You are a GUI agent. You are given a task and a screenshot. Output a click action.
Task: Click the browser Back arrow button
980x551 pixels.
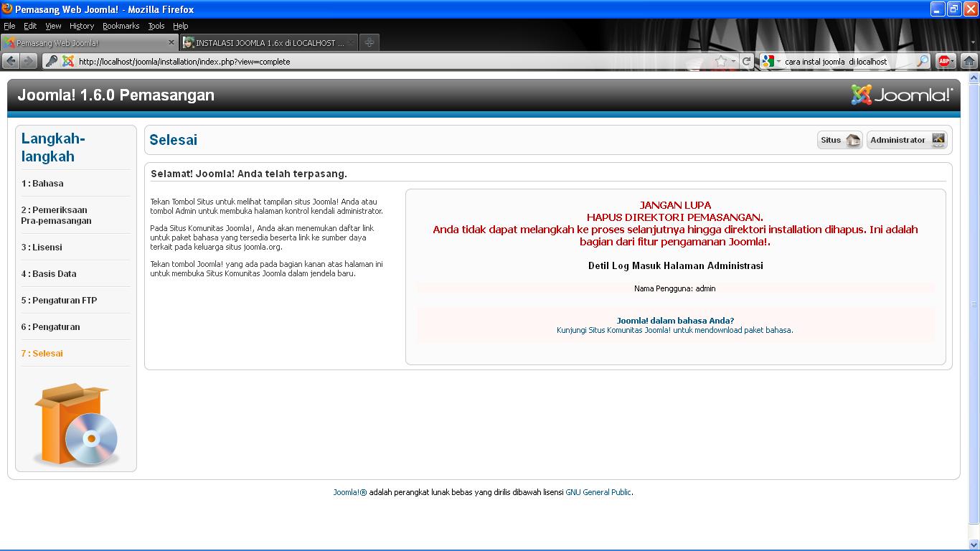[11, 62]
